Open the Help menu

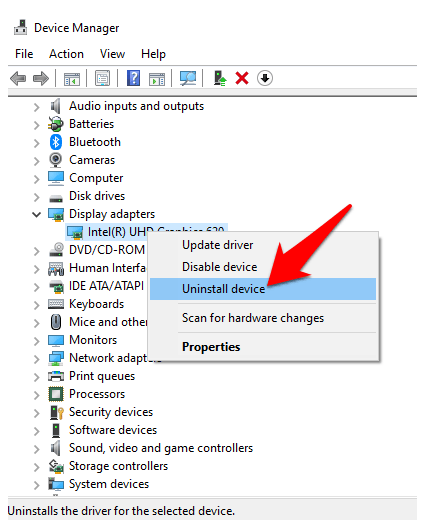(153, 54)
